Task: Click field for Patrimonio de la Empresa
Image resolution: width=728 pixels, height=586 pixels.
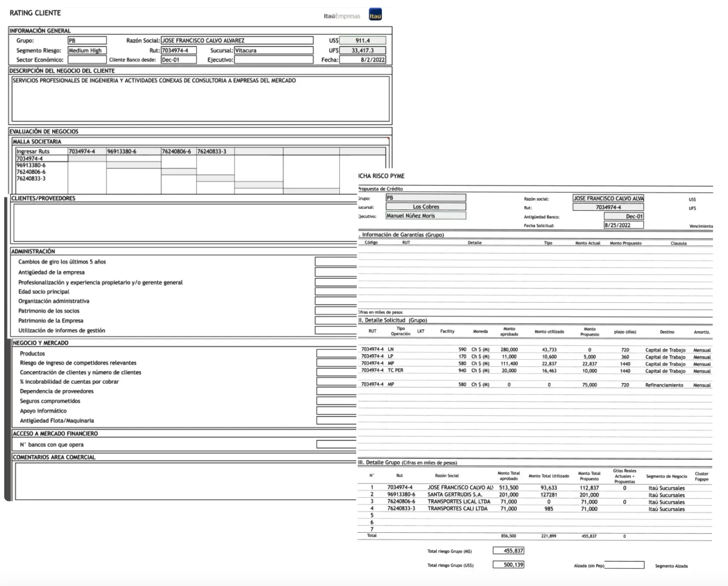Action: click(x=336, y=321)
